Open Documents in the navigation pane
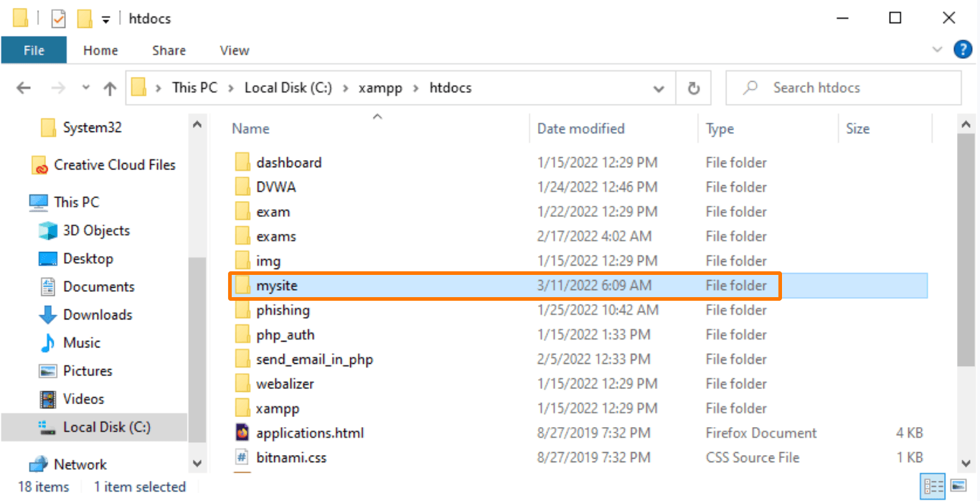 tap(98, 286)
